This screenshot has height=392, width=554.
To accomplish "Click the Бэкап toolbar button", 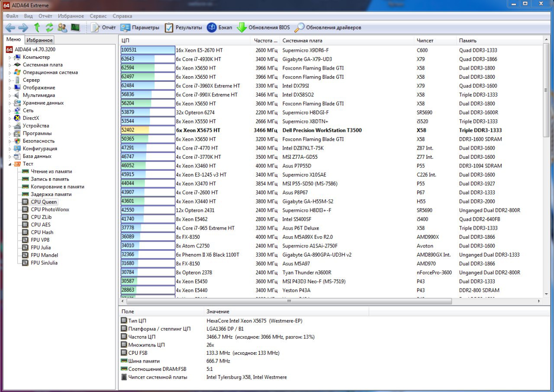I will point(219,28).
